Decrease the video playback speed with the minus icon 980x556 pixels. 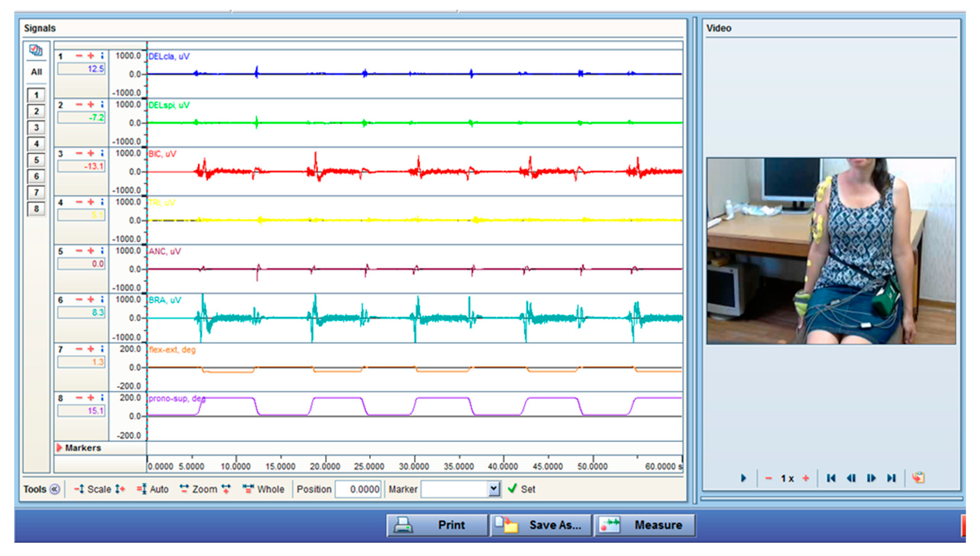tap(768, 478)
